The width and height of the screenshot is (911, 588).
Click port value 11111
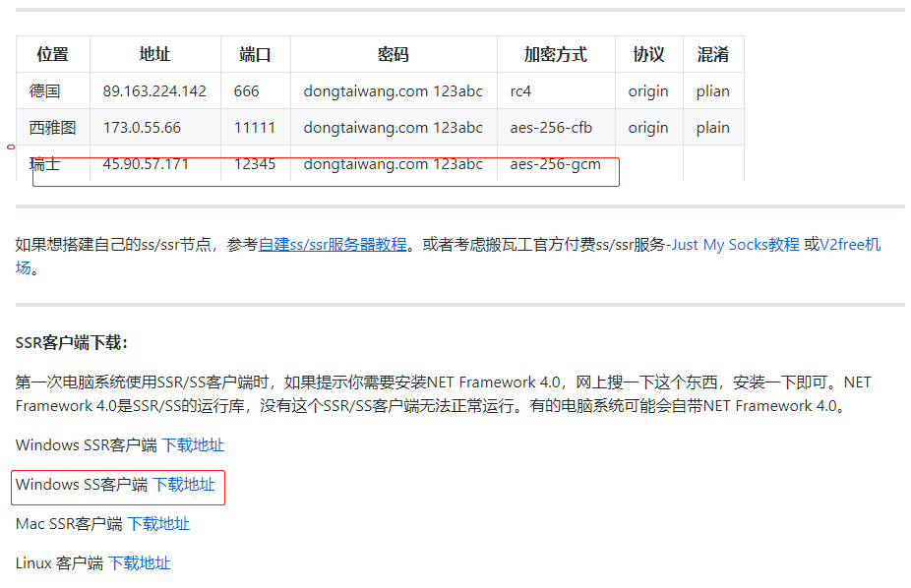[255, 128]
